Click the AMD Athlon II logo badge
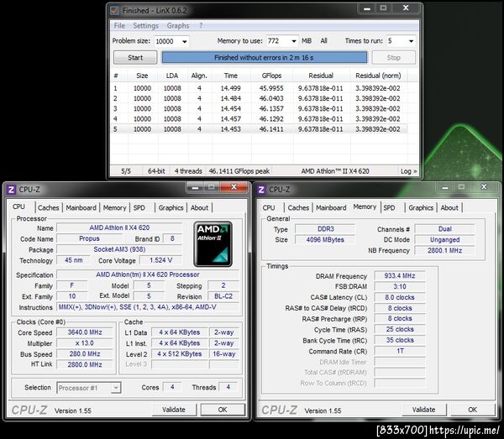Image resolution: width=504 pixels, height=439 pixels. (x=213, y=244)
